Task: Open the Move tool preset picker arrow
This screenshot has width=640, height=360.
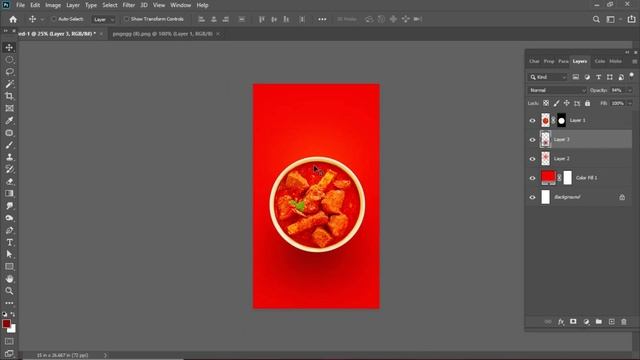Action: (42, 19)
